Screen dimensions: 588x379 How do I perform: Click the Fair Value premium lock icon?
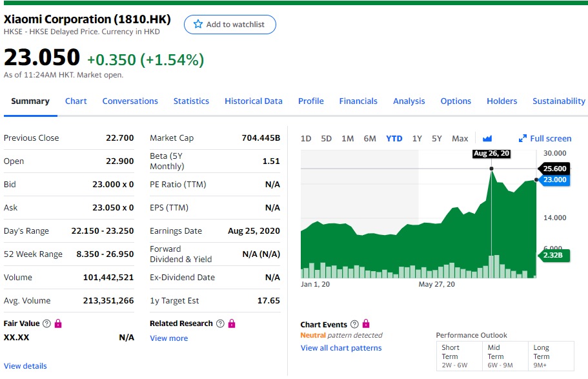(58, 323)
